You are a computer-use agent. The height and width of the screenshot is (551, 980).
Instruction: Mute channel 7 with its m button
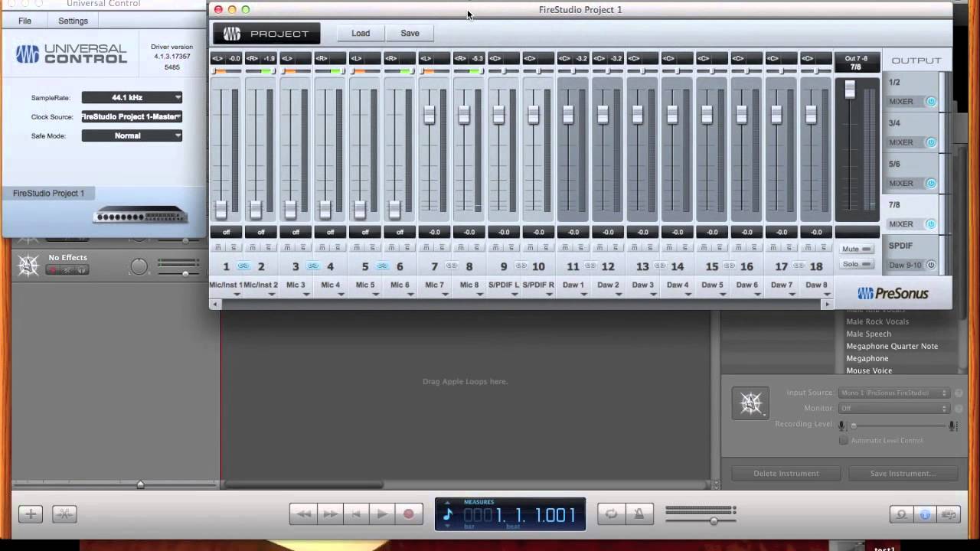coord(426,247)
